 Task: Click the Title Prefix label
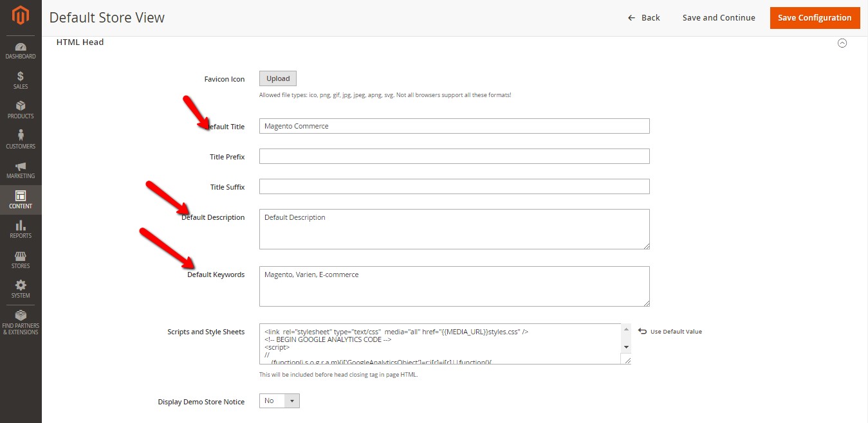pyautogui.click(x=227, y=157)
